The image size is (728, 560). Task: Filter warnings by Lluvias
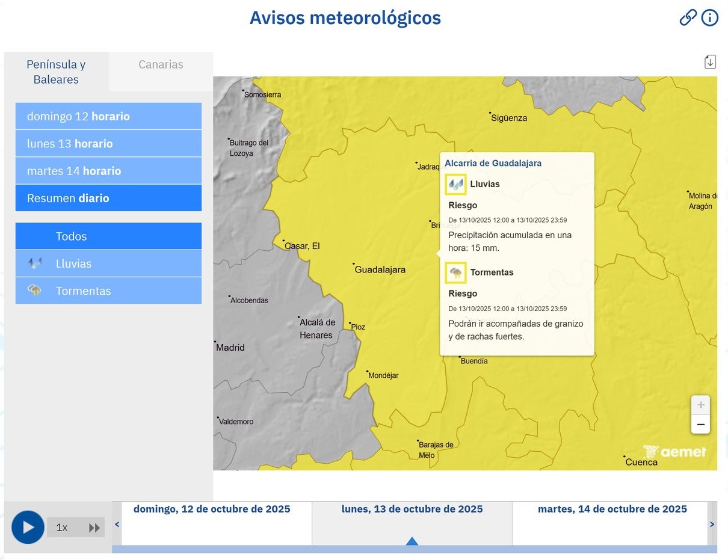(108, 263)
